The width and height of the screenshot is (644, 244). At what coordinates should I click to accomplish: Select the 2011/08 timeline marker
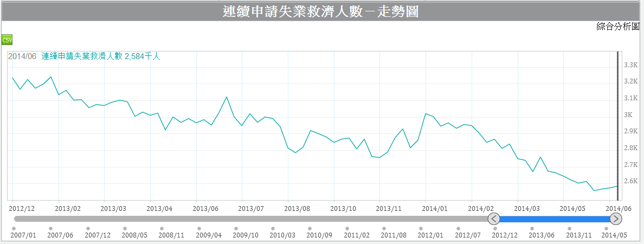384,228
